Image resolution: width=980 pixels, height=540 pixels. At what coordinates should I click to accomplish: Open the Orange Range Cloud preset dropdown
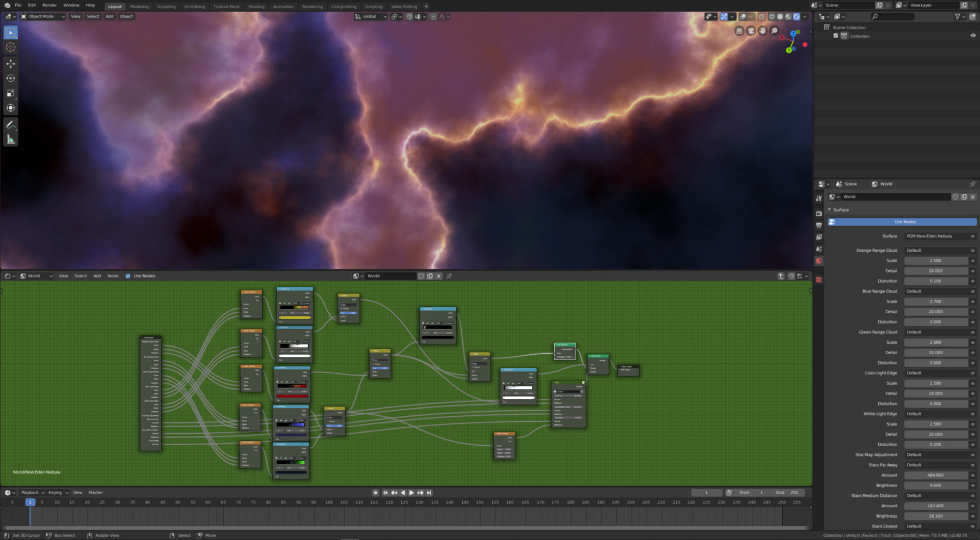tap(936, 250)
